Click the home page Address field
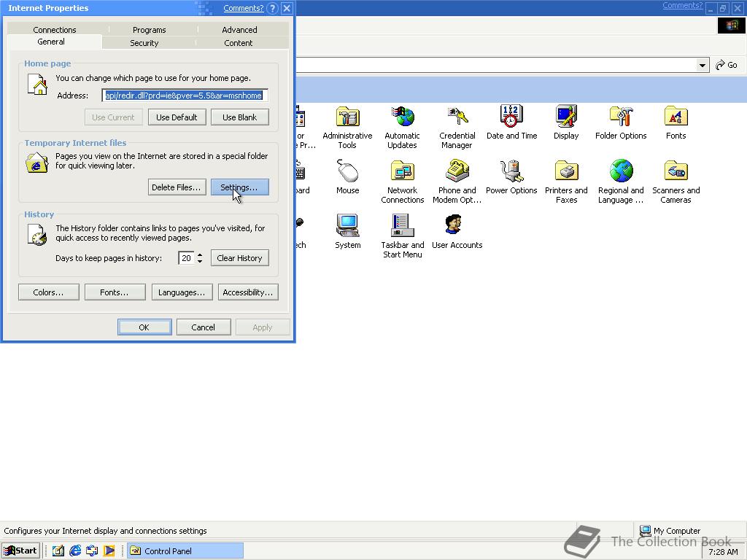This screenshot has height=560, width=747. (x=185, y=96)
